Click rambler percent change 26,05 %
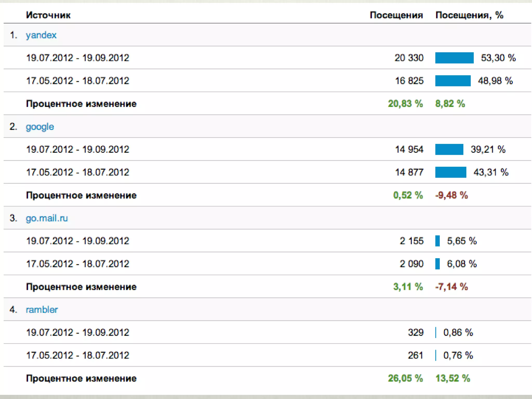 [405, 378]
